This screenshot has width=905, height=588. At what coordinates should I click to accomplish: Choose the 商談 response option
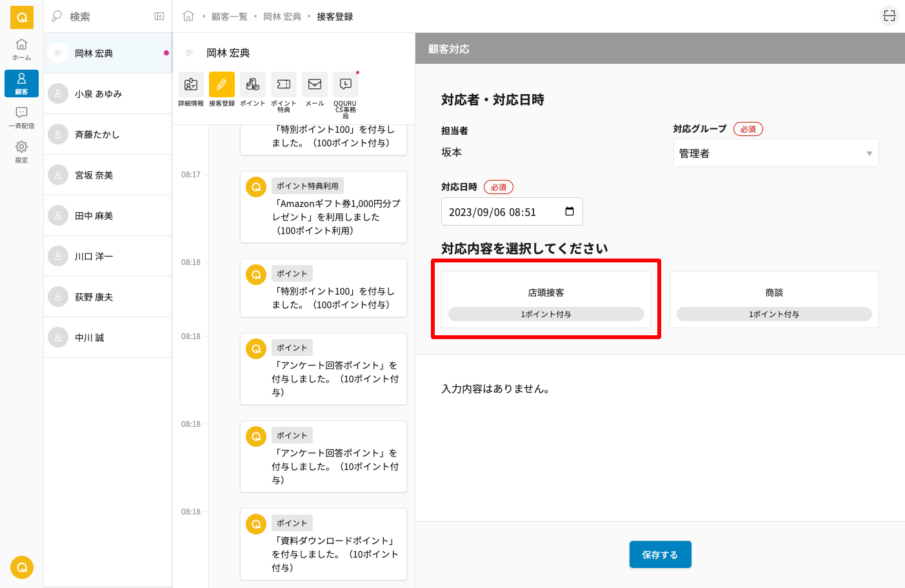pyautogui.click(x=774, y=299)
